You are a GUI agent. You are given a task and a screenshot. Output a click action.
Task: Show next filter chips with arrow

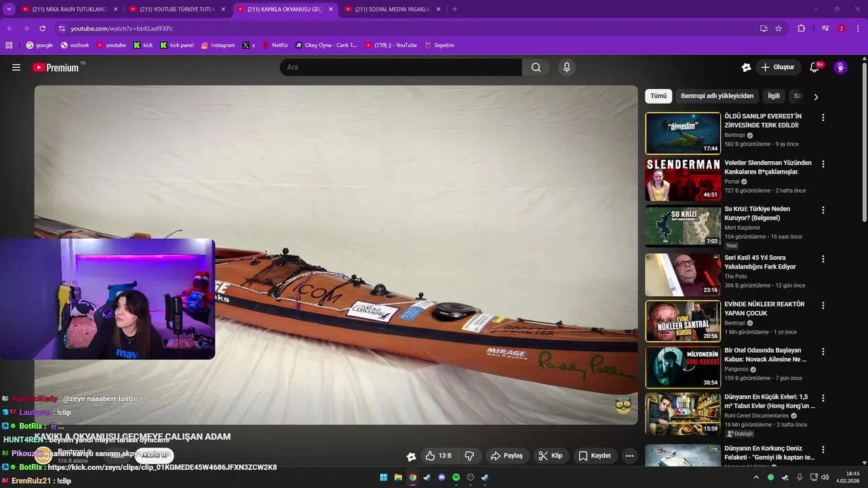point(816,97)
